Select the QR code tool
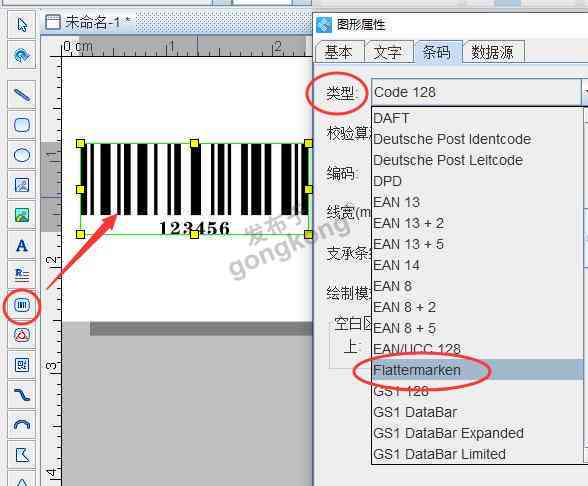This screenshot has height=486, width=588. click(x=22, y=365)
